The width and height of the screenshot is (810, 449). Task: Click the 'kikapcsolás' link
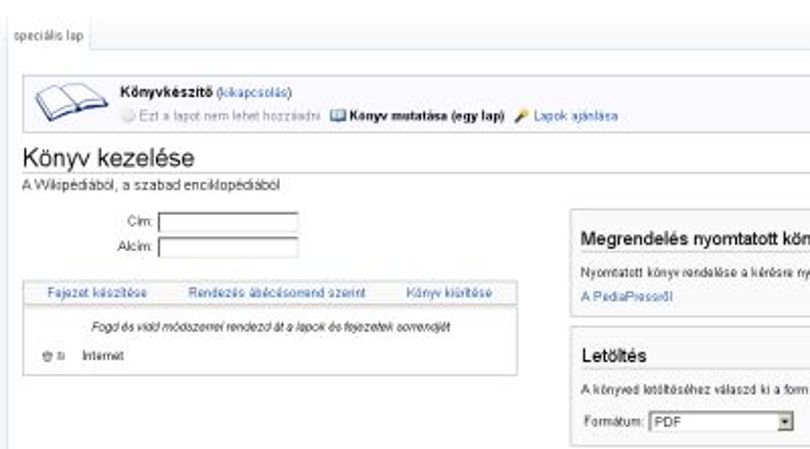pyautogui.click(x=254, y=92)
